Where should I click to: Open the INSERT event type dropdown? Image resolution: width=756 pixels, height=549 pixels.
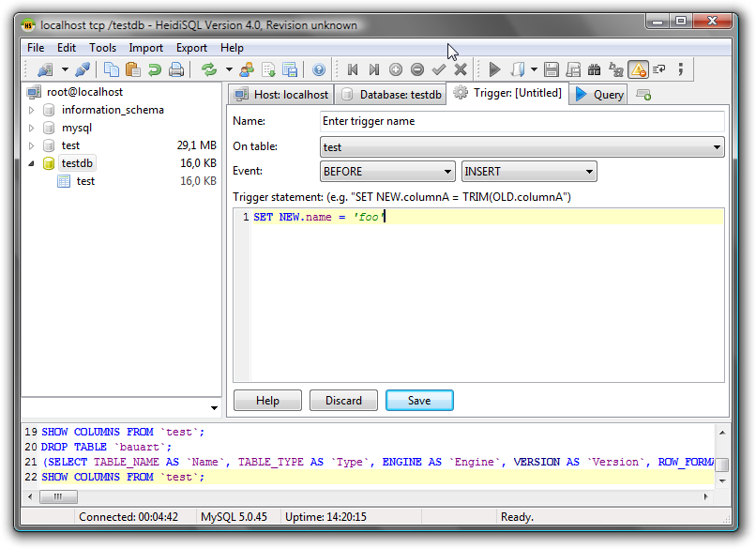click(x=529, y=171)
